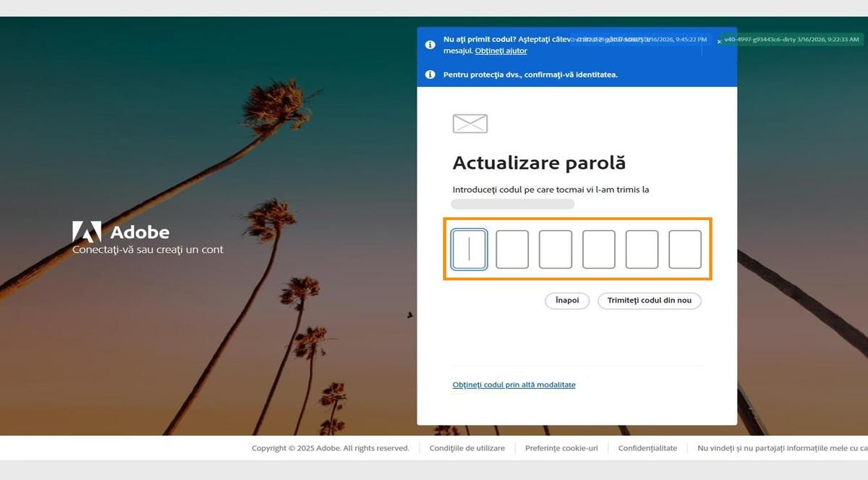Select the second code input box
This screenshot has width=868, height=480.
click(512, 249)
